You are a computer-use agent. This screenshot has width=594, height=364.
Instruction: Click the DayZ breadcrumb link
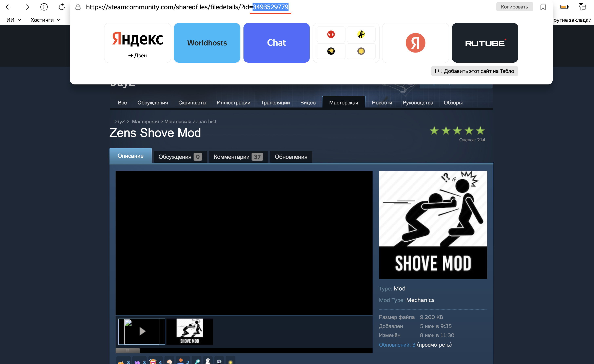point(119,121)
